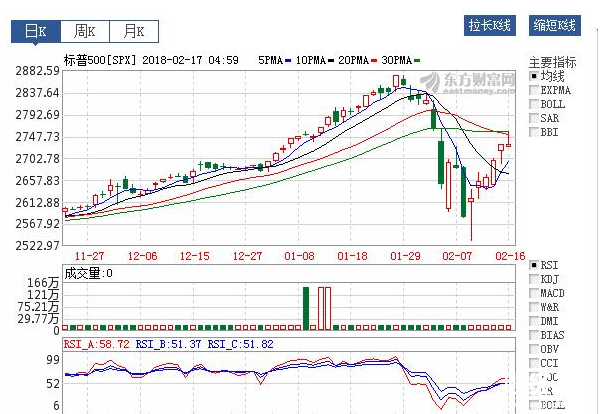
Task: Select the BBI indicator option
Action: (545, 132)
